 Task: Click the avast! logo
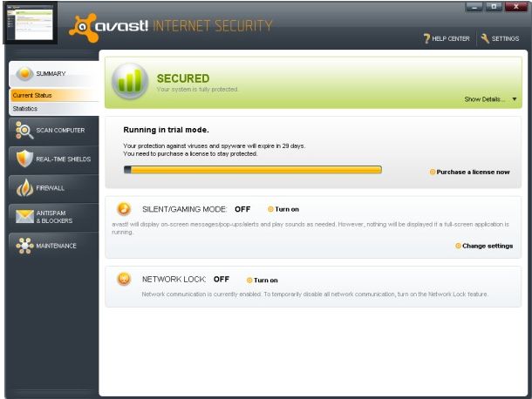107,26
